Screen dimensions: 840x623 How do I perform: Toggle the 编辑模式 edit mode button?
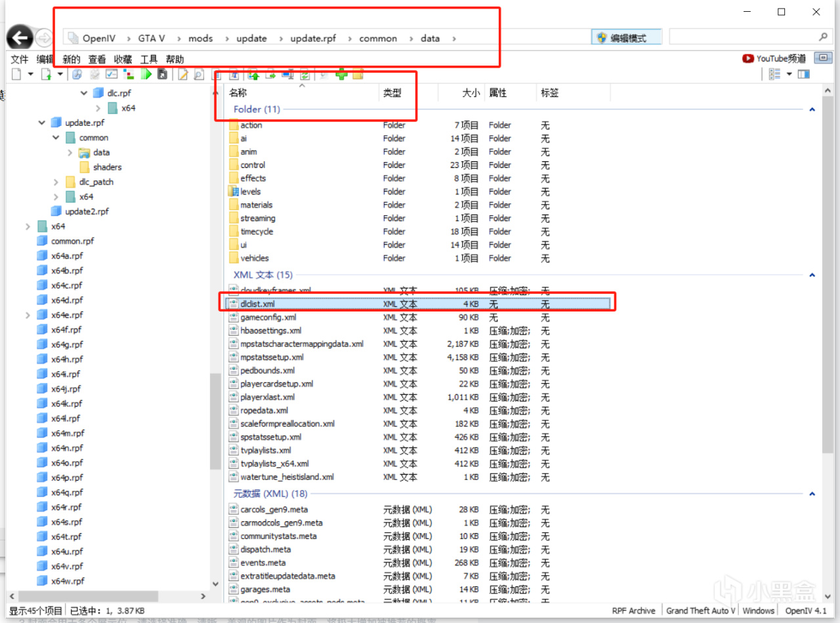click(627, 37)
